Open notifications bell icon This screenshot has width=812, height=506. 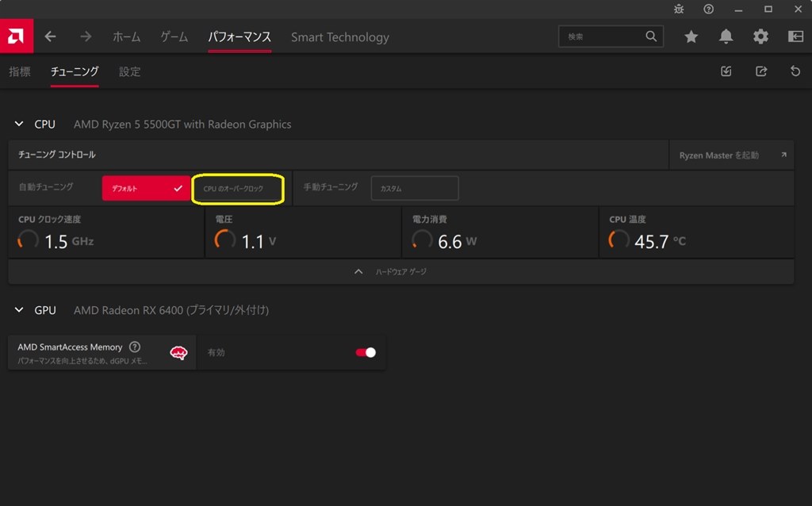[x=726, y=36]
